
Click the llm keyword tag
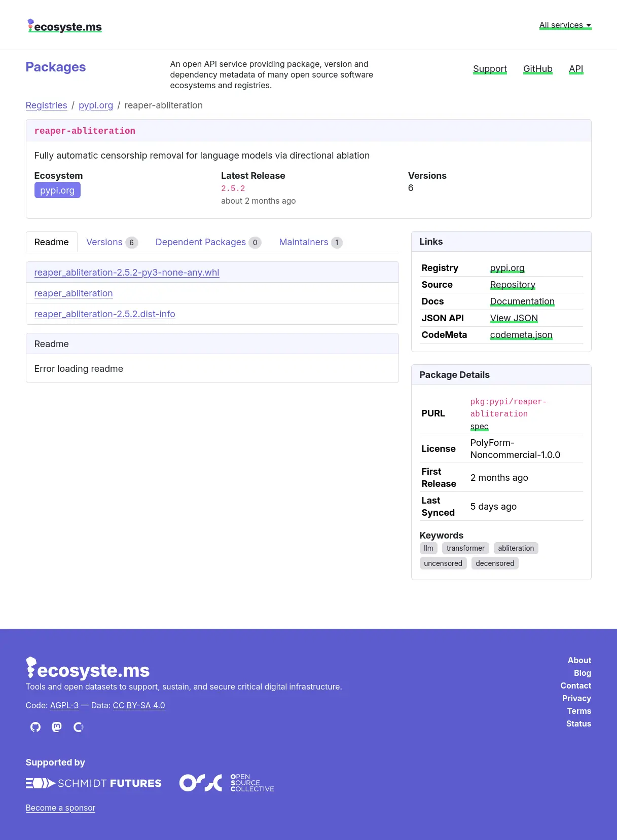(x=428, y=548)
